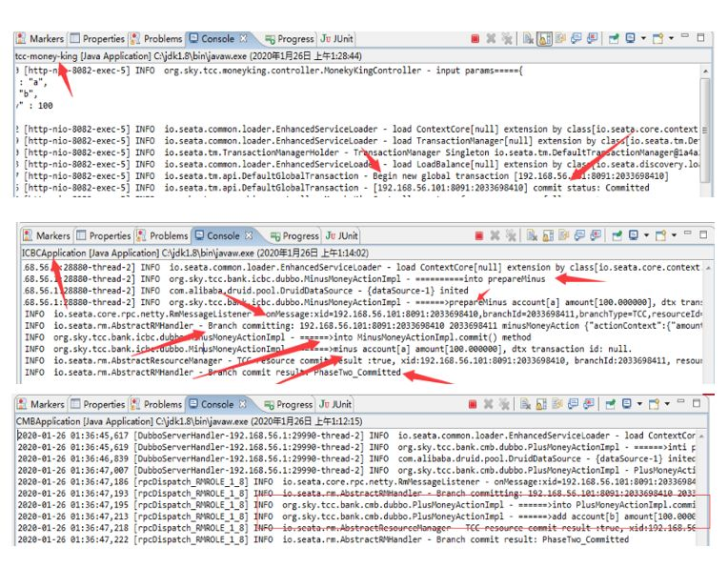Click 'commit status: Committed' log line
The image size is (728, 568).
coord(333,188)
